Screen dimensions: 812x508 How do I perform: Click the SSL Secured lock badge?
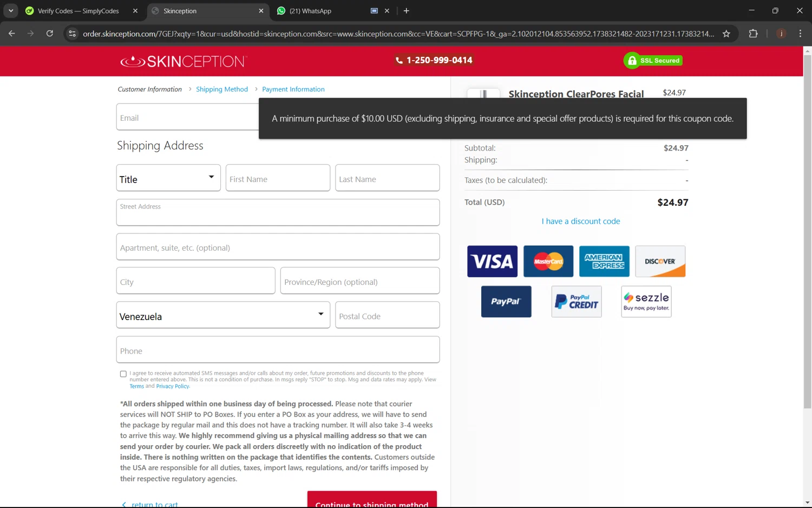[653, 61]
